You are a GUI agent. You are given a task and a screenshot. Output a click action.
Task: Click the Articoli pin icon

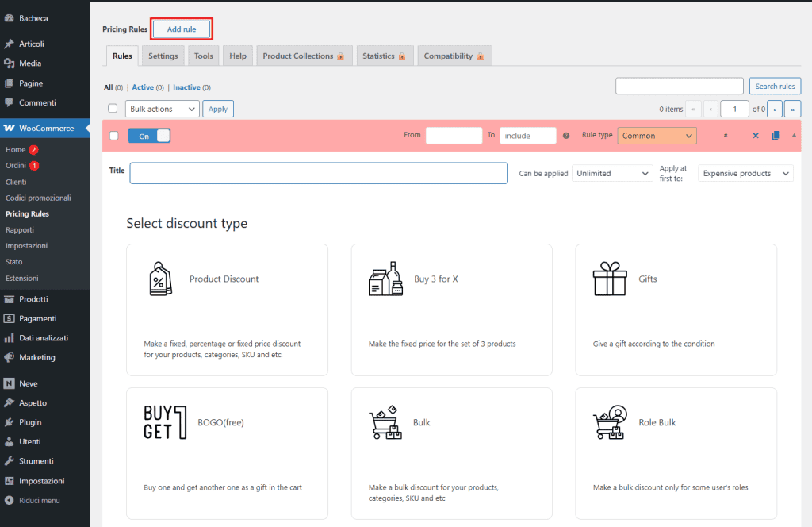9,44
